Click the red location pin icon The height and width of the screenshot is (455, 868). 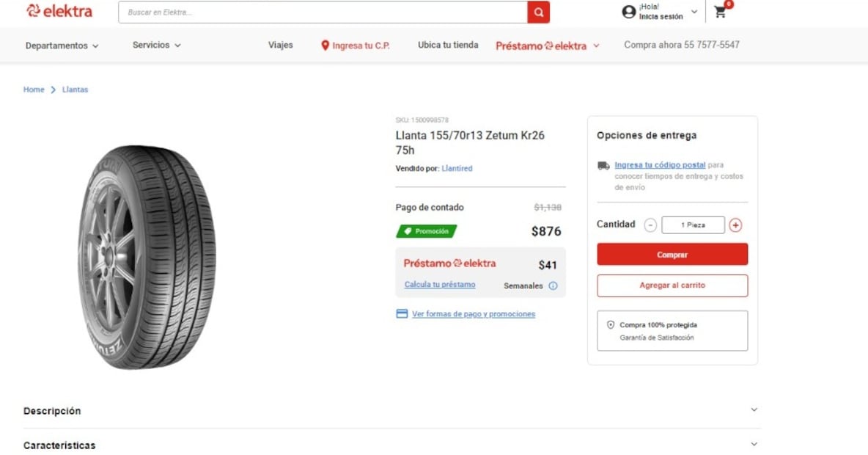pos(325,45)
